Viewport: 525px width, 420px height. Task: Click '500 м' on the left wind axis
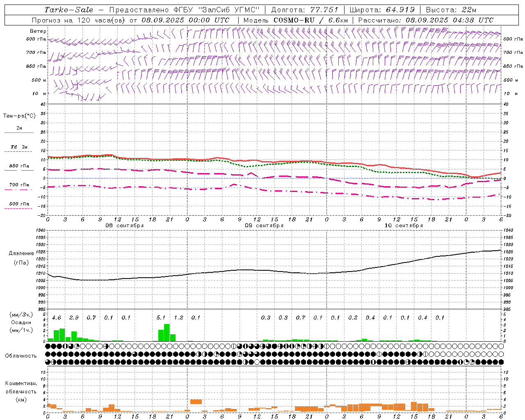[x=39, y=80]
